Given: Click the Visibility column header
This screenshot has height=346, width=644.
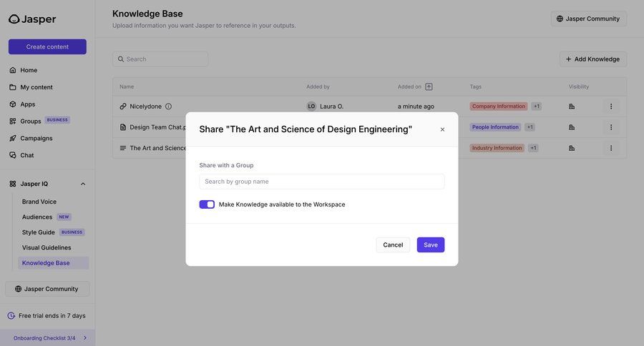Looking at the screenshot, I should coord(579,86).
